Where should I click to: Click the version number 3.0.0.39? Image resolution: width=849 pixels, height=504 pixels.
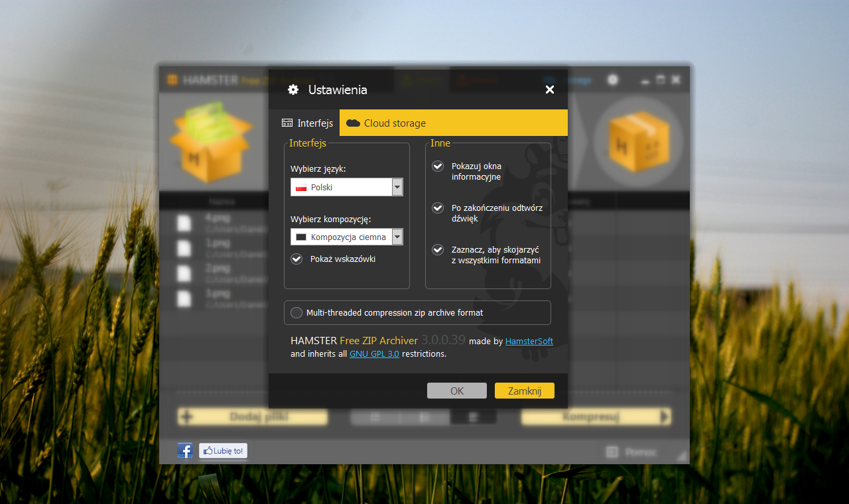click(x=443, y=340)
